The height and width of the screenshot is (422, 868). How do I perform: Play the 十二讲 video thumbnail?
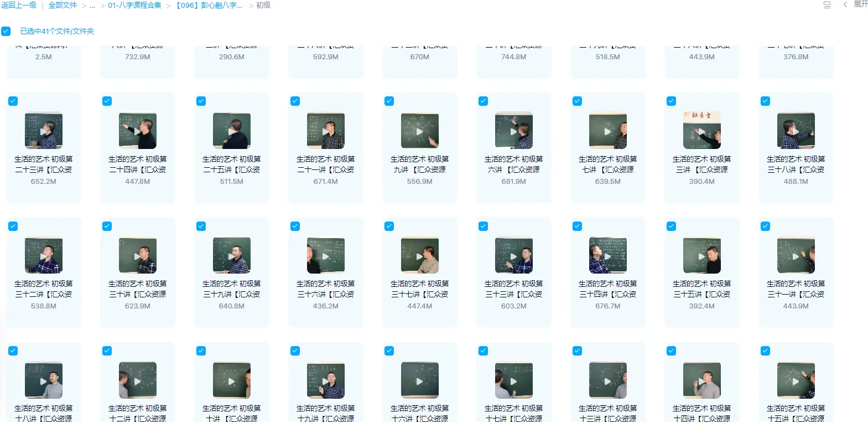[x=138, y=380]
